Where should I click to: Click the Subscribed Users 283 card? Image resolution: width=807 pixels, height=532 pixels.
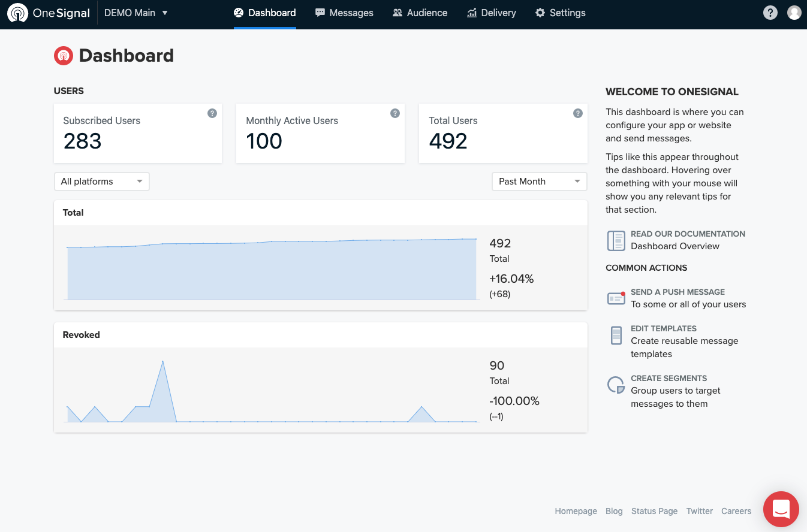[x=138, y=133]
